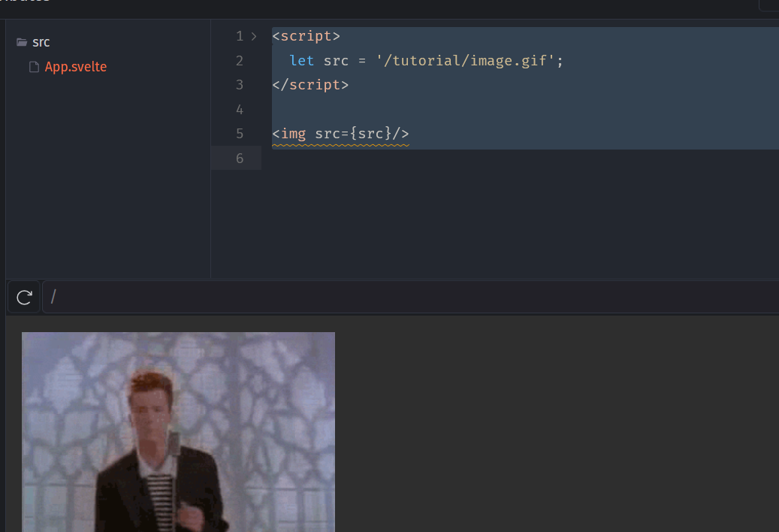Click the file icon beside App.svelte
The width and height of the screenshot is (779, 532).
pos(34,68)
